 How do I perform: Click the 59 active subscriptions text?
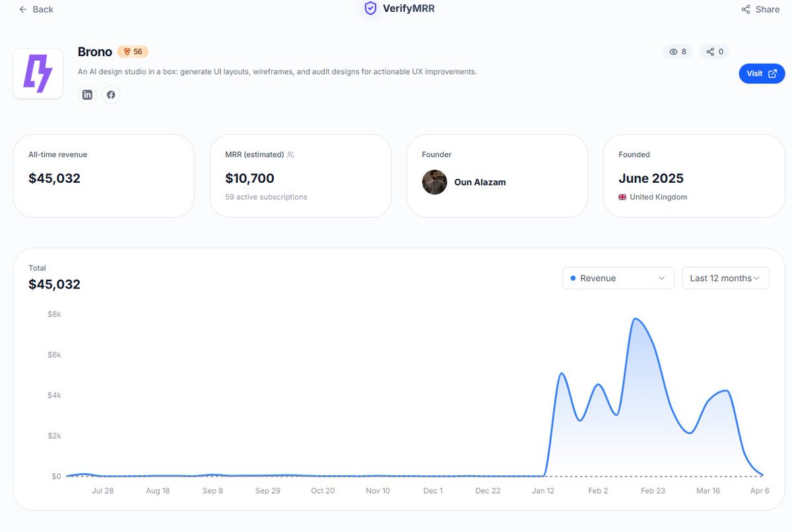(266, 197)
